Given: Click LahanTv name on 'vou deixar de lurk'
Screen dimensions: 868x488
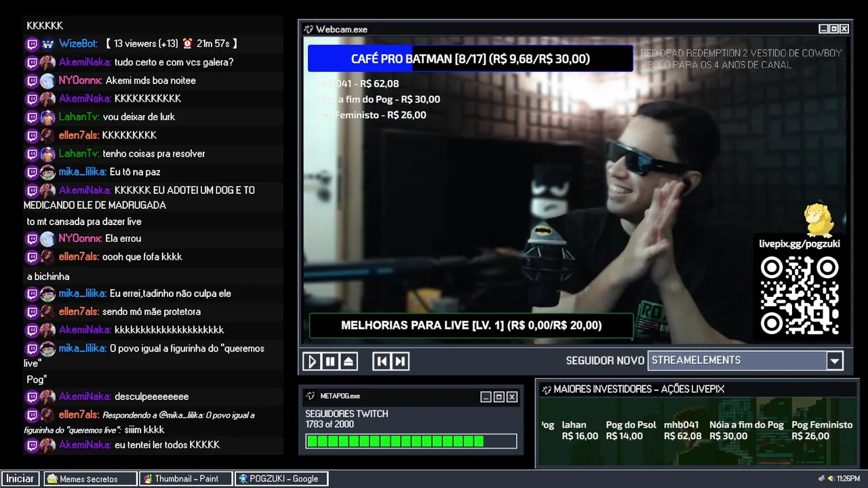Looking at the screenshot, I should pos(79,117).
